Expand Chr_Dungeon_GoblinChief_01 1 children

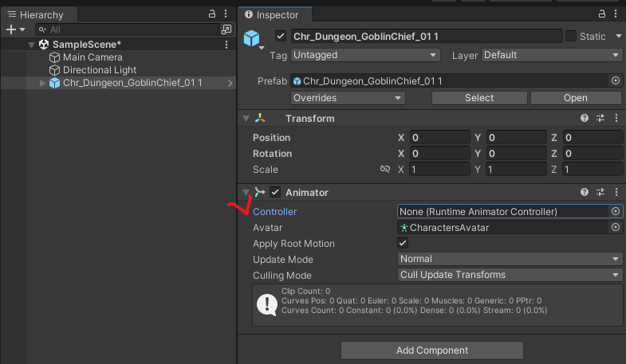pos(42,83)
